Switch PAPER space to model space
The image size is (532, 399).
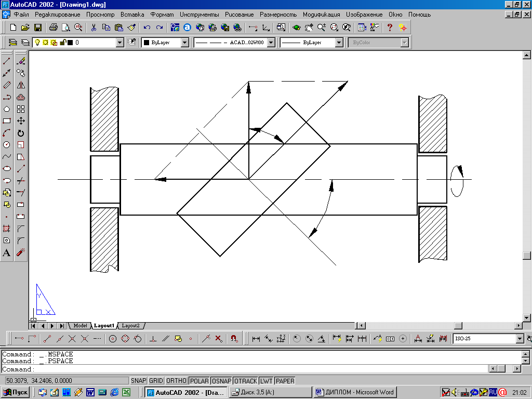click(x=285, y=381)
